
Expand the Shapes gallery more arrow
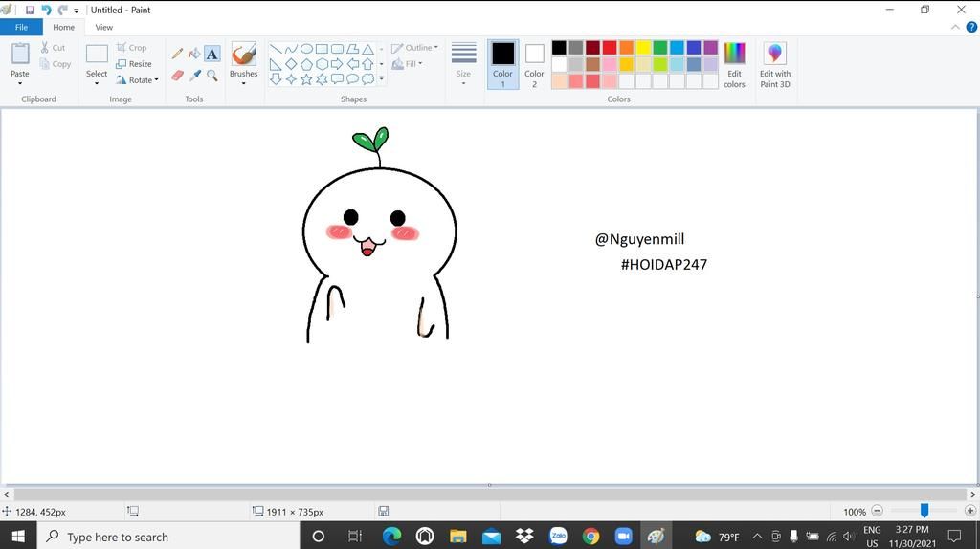tap(381, 78)
